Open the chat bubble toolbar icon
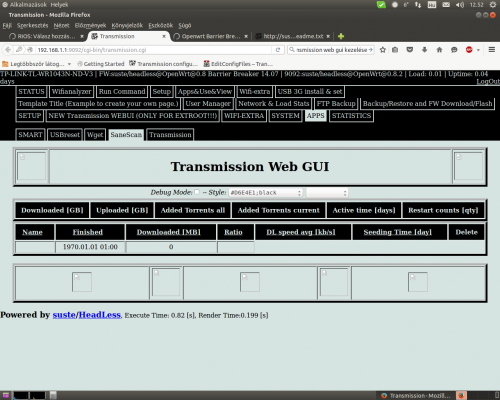The height and width of the screenshot is (400, 500). click(x=454, y=50)
